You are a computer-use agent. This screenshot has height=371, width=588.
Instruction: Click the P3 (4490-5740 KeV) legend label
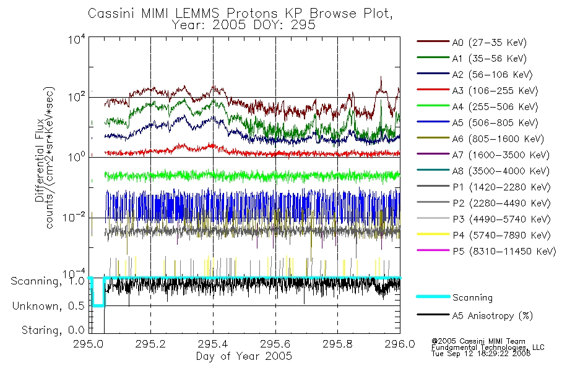pyautogui.click(x=501, y=220)
